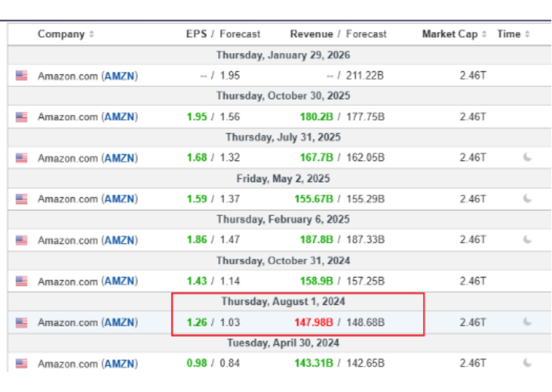Click the moon icon in the May 2, 2025 row
Image resolution: width=552 pixels, height=392 pixels.
tap(527, 199)
